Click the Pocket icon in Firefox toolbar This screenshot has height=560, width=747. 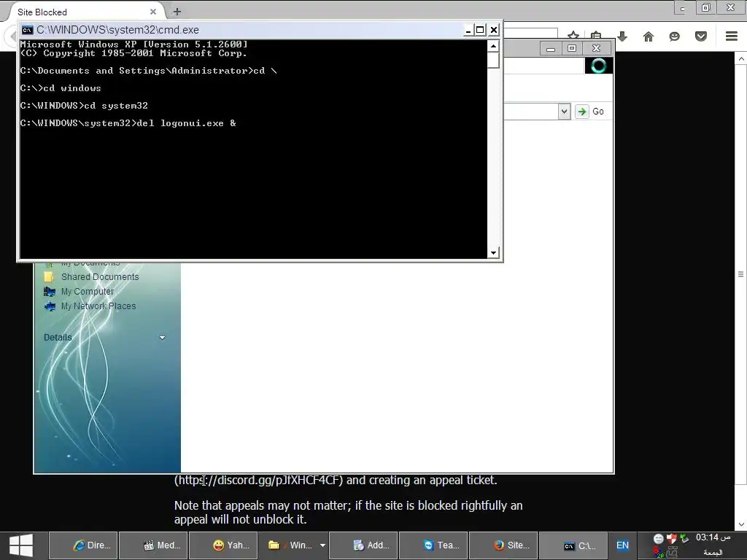point(701,36)
